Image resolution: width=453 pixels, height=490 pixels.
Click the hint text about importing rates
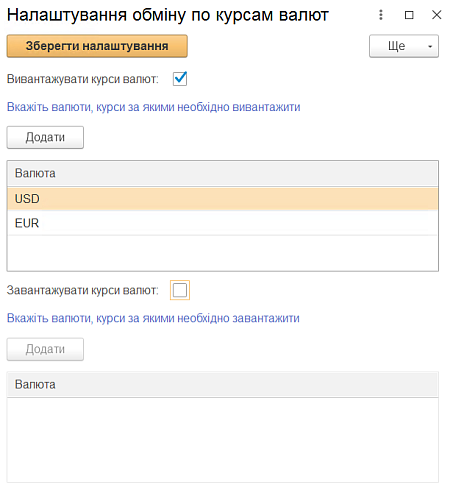[153, 318]
